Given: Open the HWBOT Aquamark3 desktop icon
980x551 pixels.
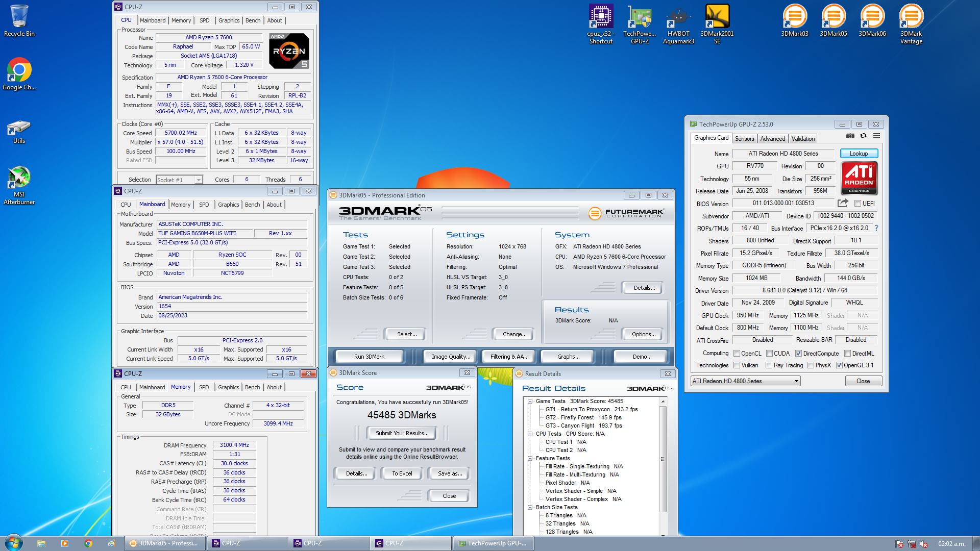Looking at the screenshot, I should (x=678, y=24).
